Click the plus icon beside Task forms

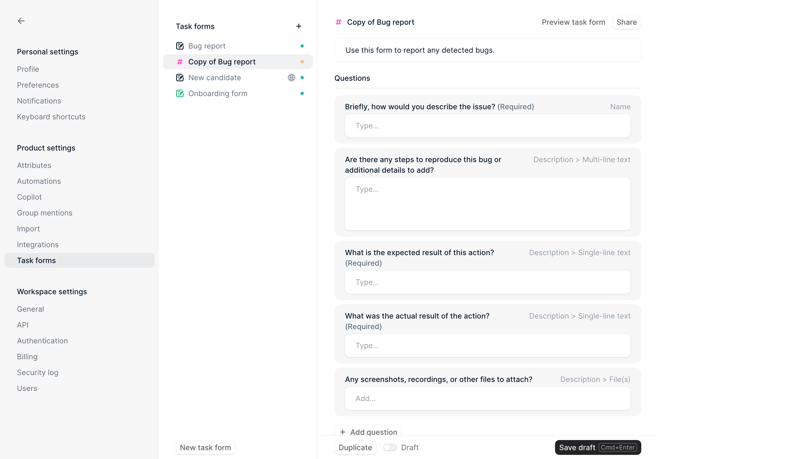[x=298, y=26]
